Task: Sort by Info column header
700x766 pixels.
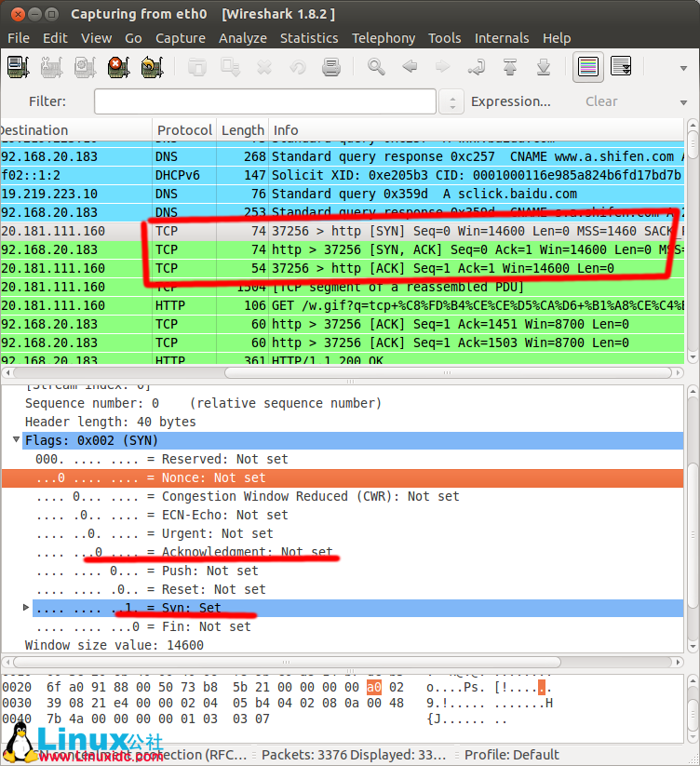Action: tap(477, 130)
